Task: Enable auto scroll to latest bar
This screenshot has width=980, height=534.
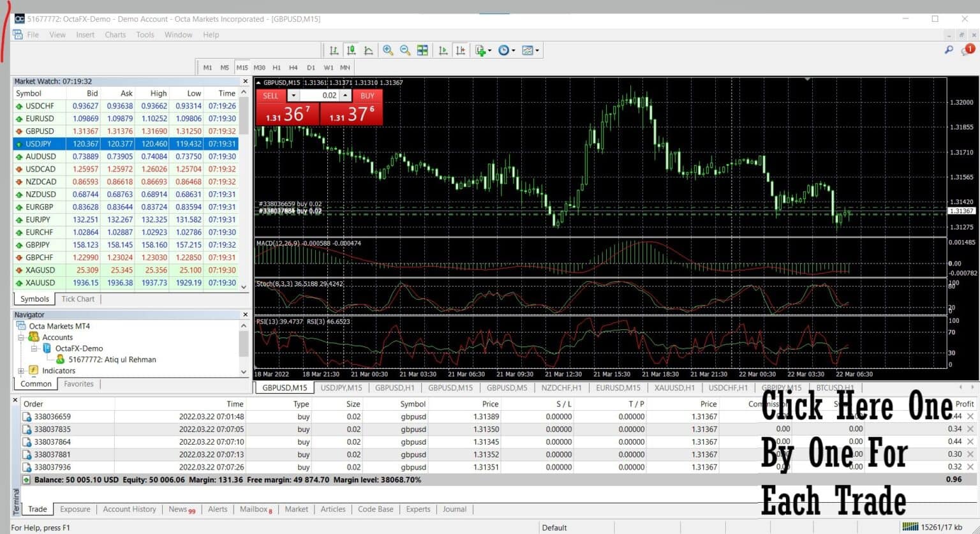Action: coord(443,50)
